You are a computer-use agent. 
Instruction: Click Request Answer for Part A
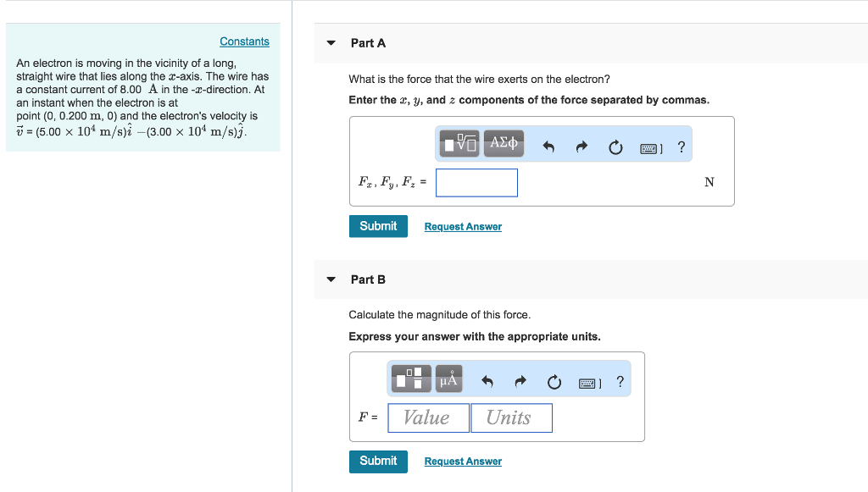[462, 226]
